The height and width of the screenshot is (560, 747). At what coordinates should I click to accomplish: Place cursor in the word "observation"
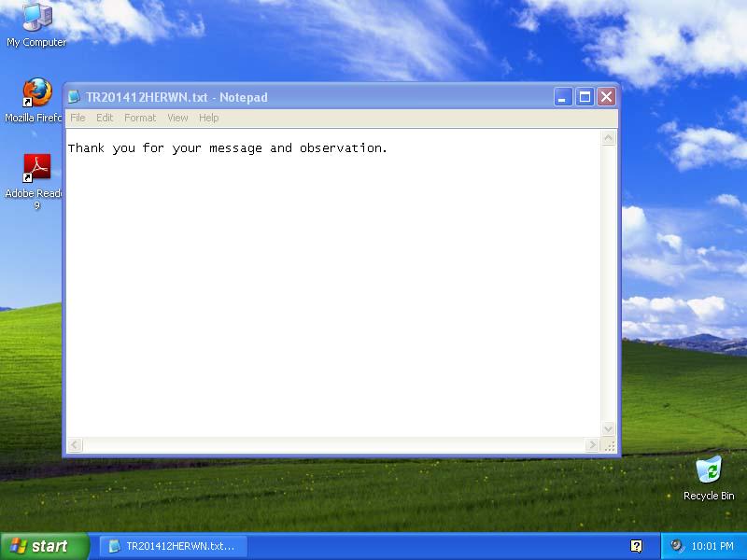pos(341,148)
